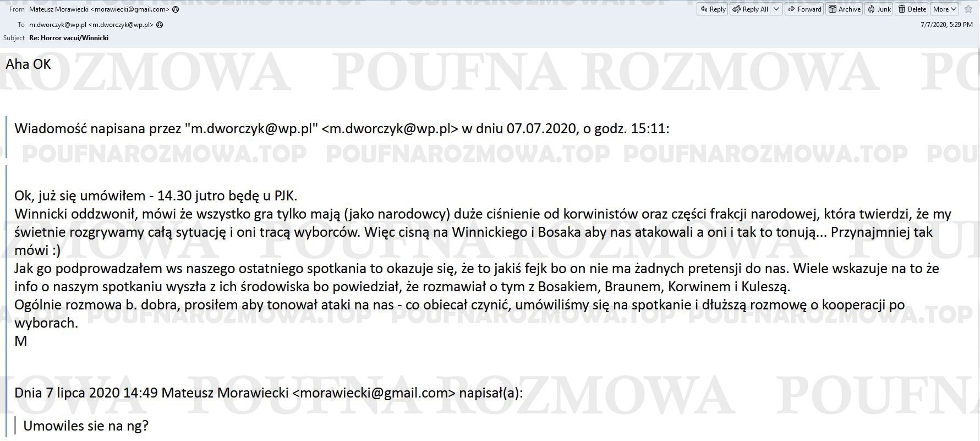Click the reply text Aha OK

point(28,64)
